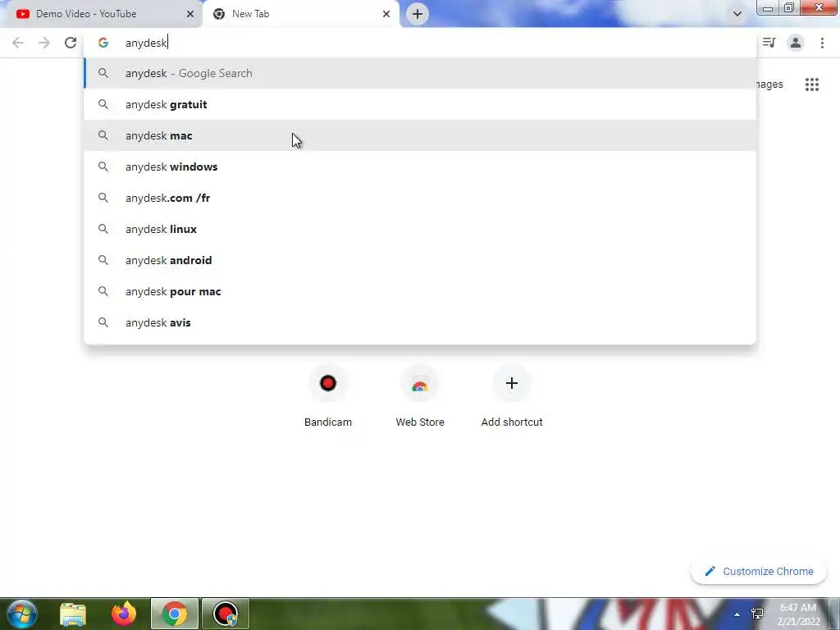
Task: Select the anydesk linux suggestion
Action: click(x=421, y=229)
